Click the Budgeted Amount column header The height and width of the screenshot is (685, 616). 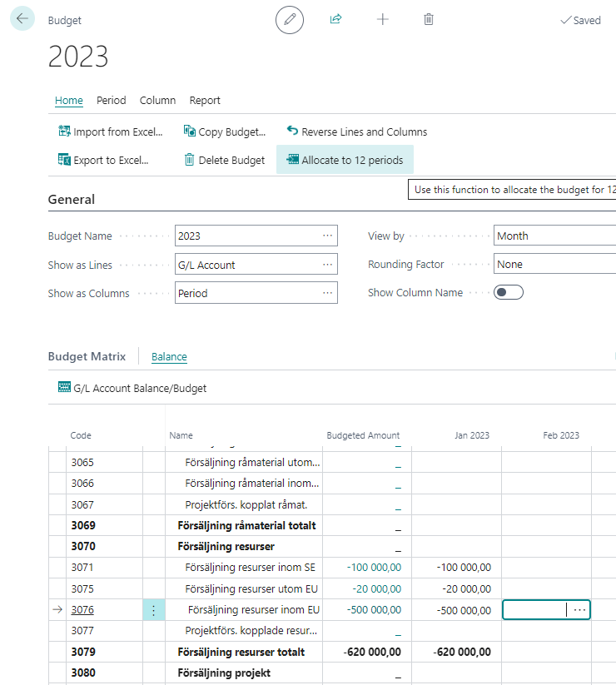(363, 435)
